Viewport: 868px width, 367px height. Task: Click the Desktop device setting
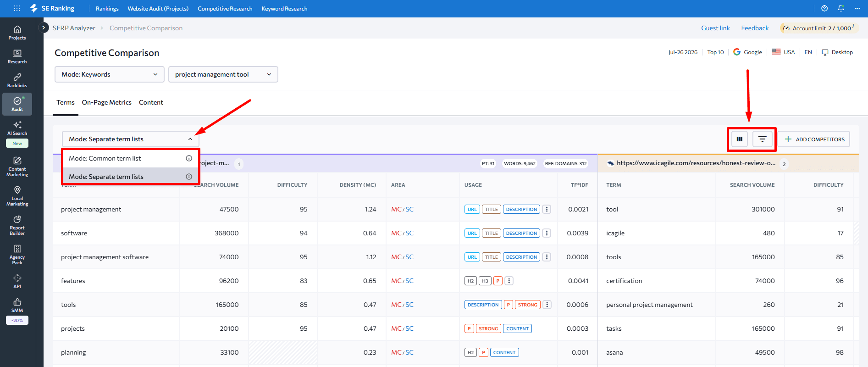pyautogui.click(x=837, y=52)
